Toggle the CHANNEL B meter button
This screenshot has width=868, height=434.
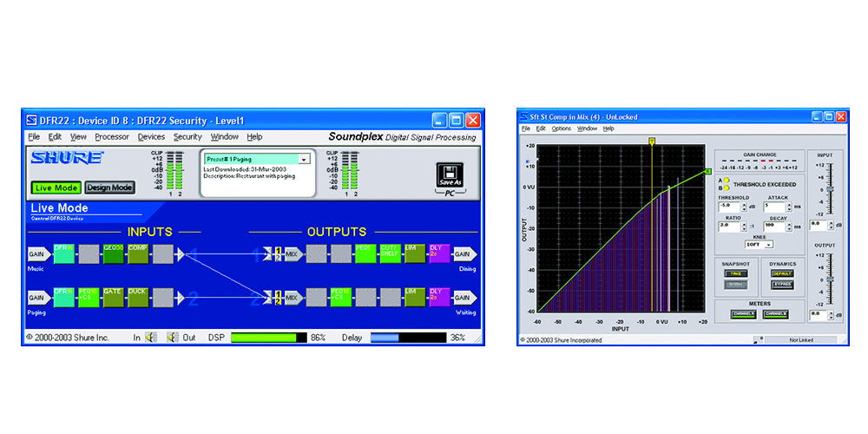coord(775,314)
